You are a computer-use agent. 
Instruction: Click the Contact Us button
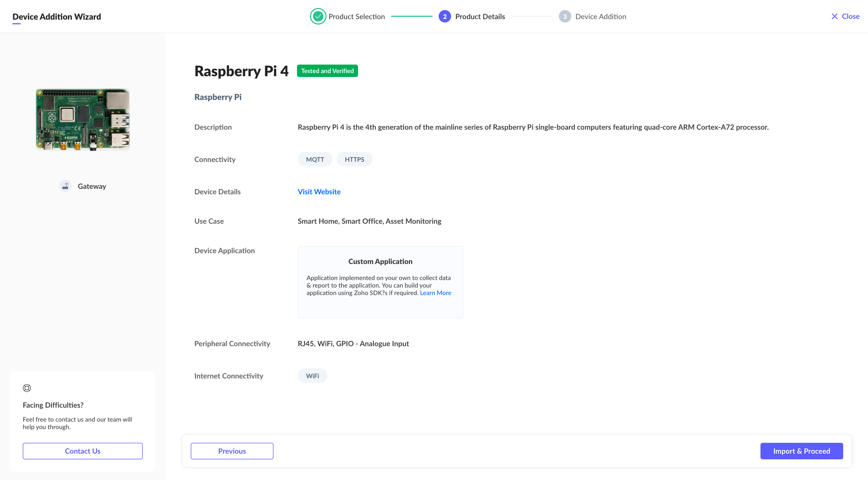[82, 451]
